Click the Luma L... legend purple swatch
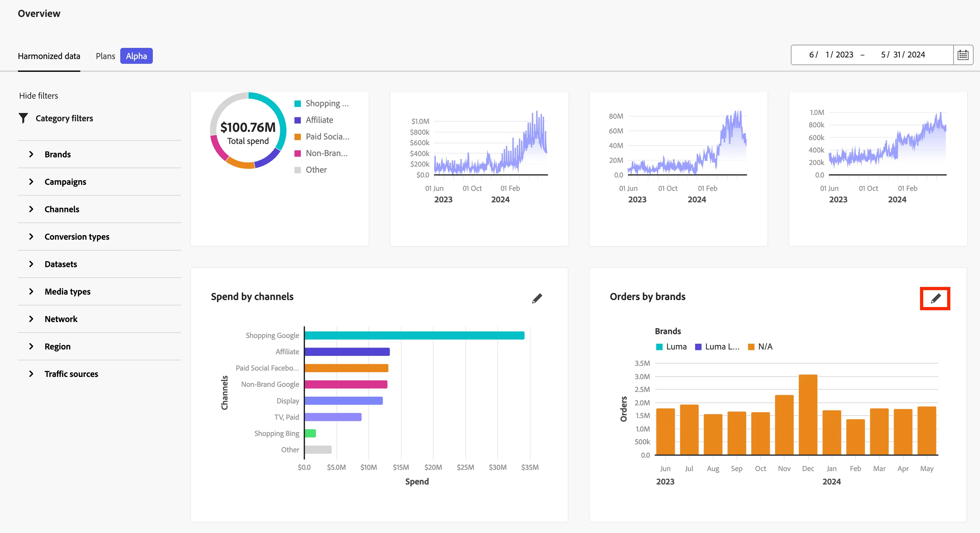Image resolution: width=980 pixels, height=533 pixels. point(698,347)
